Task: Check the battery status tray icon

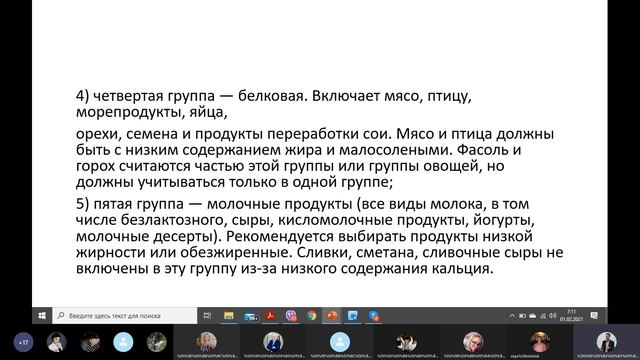Action: pos(522,316)
